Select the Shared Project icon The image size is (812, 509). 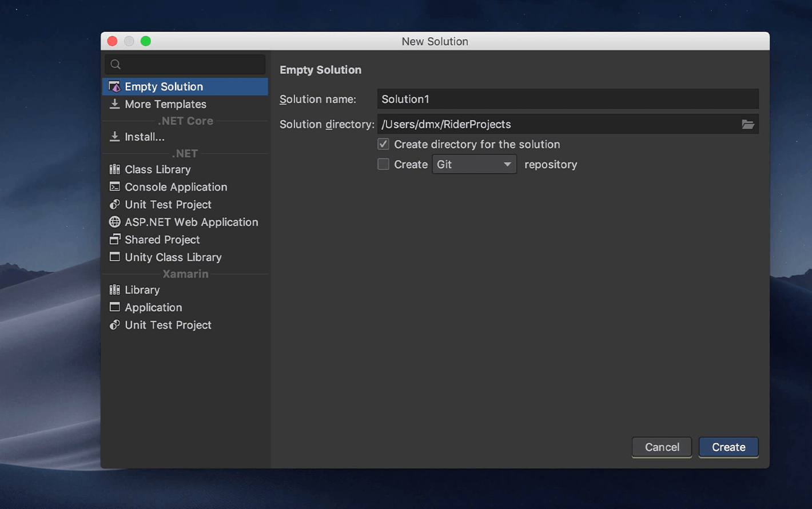pyautogui.click(x=114, y=240)
